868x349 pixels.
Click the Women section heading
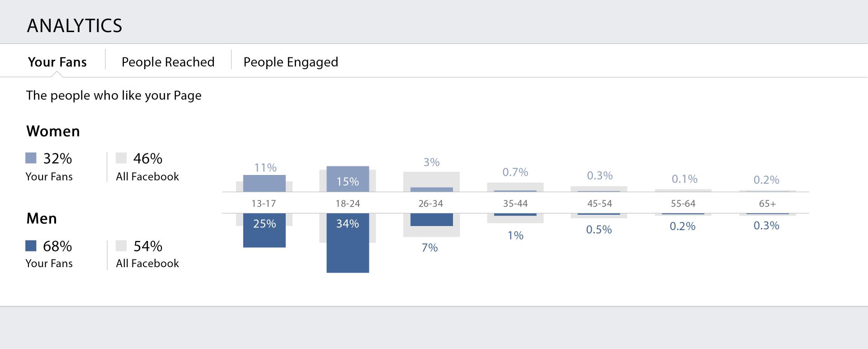(x=53, y=131)
